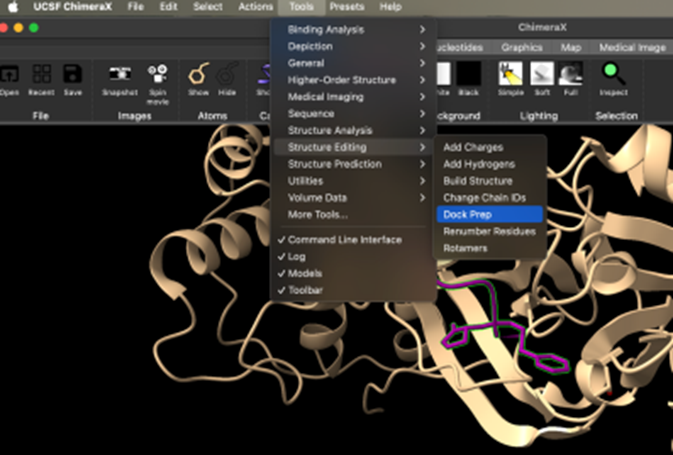Choose Add Charges from the submenu
The height and width of the screenshot is (455, 673).
tap(490, 147)
